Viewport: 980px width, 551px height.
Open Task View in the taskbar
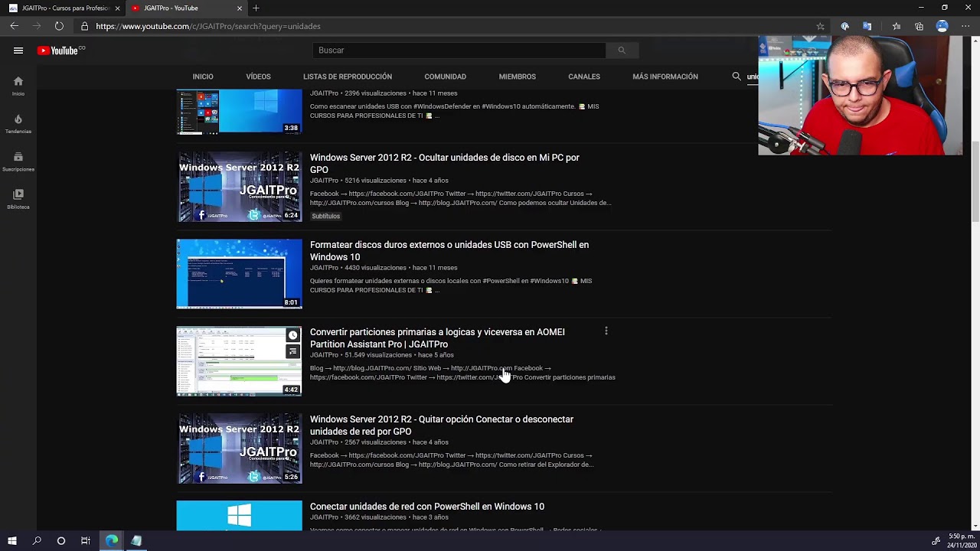coord(86,541)
